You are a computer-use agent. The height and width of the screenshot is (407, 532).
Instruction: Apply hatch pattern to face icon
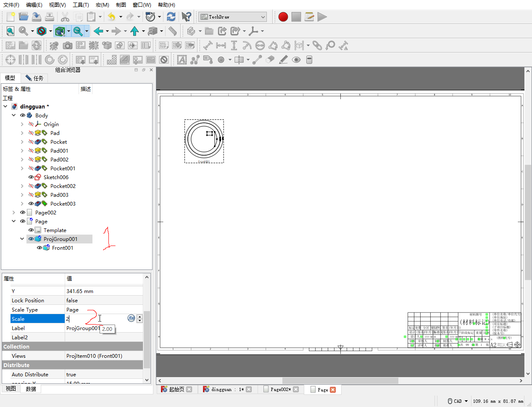click(x=112, y=60)
